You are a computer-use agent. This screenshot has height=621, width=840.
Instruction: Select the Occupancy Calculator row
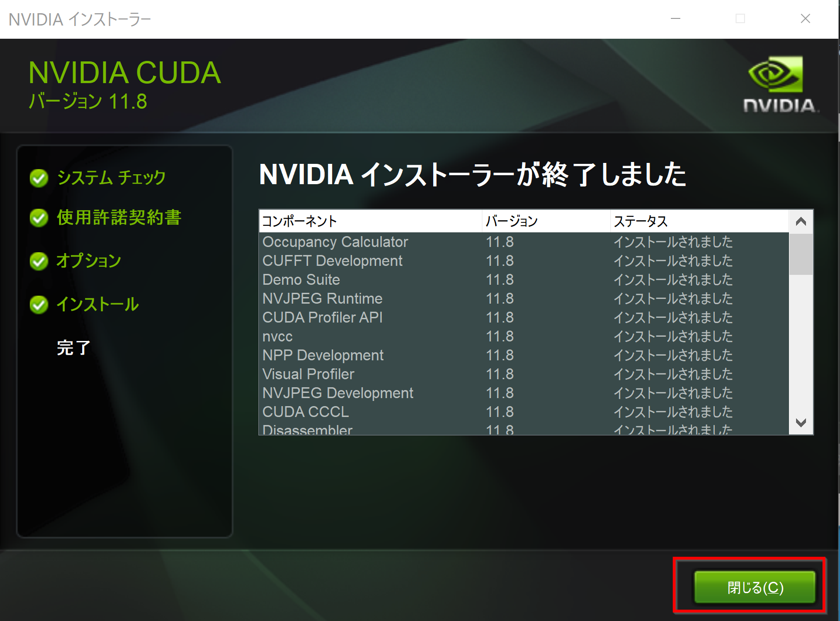524,242
